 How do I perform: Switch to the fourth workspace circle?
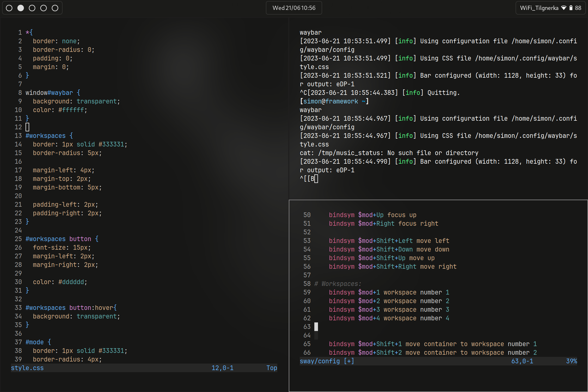44,8
